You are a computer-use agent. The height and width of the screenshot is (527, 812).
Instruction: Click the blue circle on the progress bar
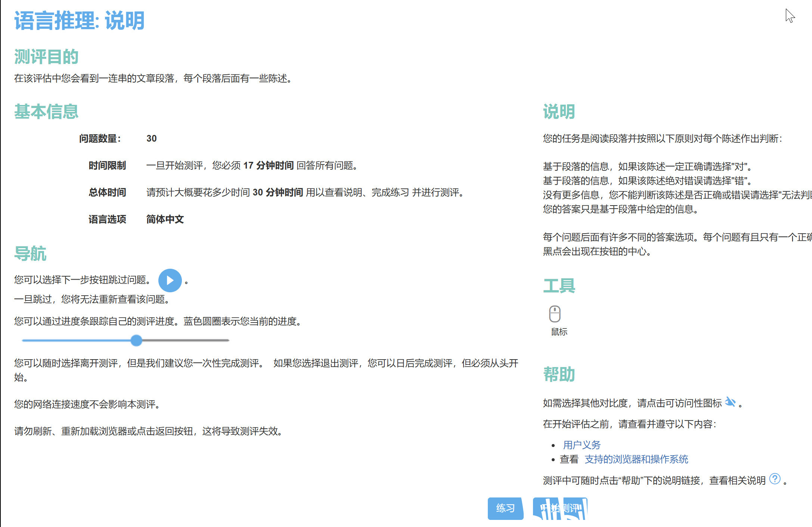pyautogui.click(x=137, y=340)
